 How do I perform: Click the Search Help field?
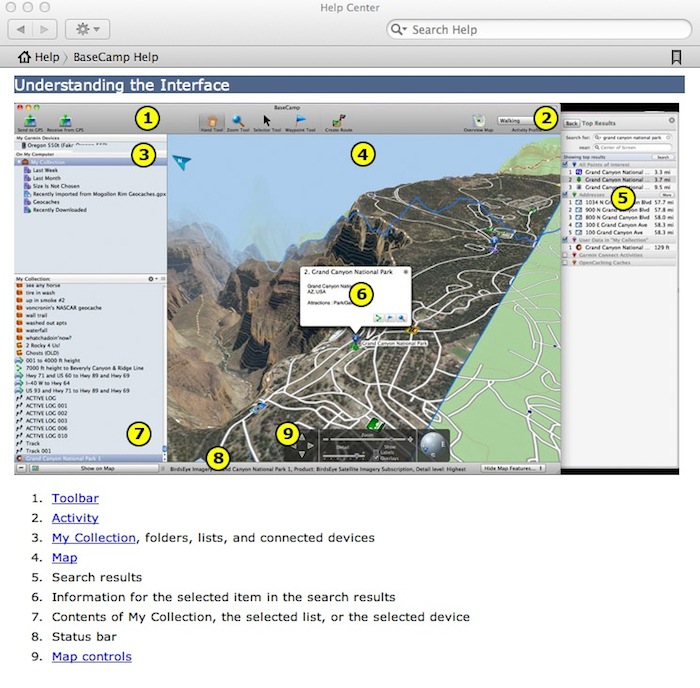539,29
